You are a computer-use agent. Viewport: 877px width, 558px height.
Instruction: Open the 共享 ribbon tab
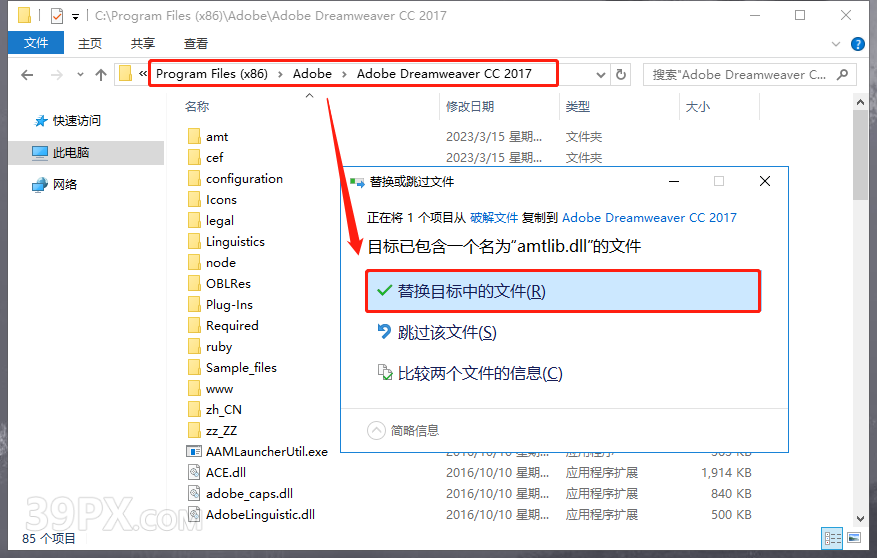143,44
